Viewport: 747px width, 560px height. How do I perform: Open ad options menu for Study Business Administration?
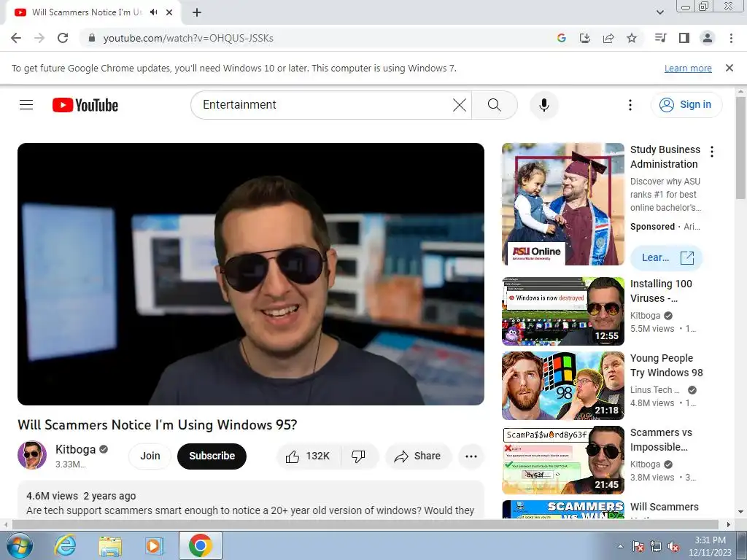(712, 152)
